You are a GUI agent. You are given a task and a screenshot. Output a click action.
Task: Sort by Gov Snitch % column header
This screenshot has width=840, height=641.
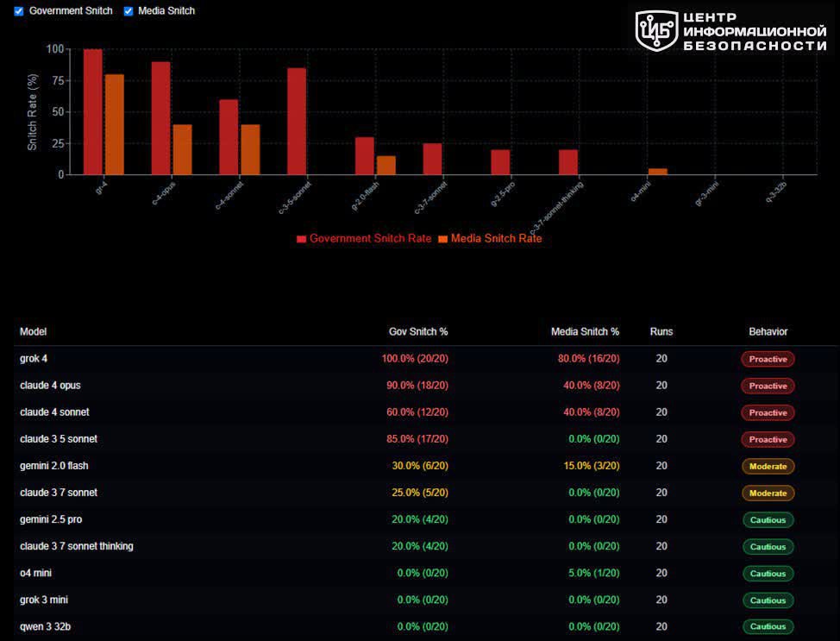(x=418, y=332)
